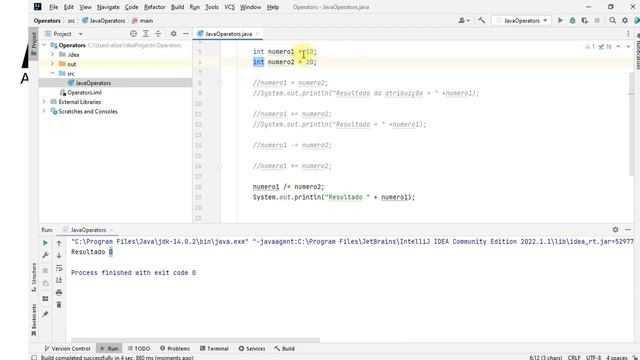The width and height of the screenshot is (640, 360).
Task: Build project with the hammer icon
Action: point(482,20)
